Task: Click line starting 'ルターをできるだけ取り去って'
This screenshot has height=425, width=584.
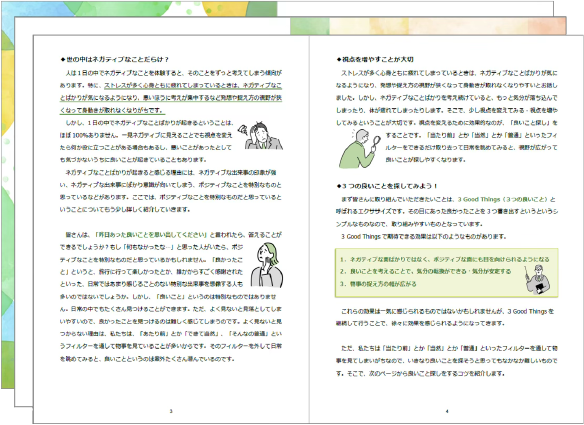Action: [x=471, y=148]
